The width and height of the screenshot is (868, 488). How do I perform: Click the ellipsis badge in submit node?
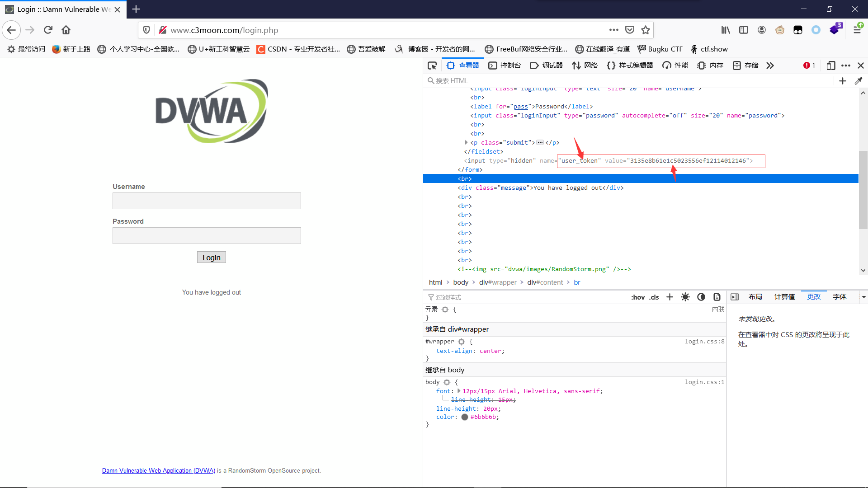540,142
